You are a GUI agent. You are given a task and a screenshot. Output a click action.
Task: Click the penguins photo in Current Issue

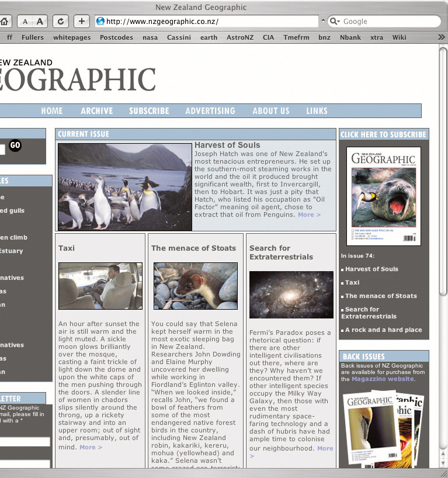tap(124, 186)
